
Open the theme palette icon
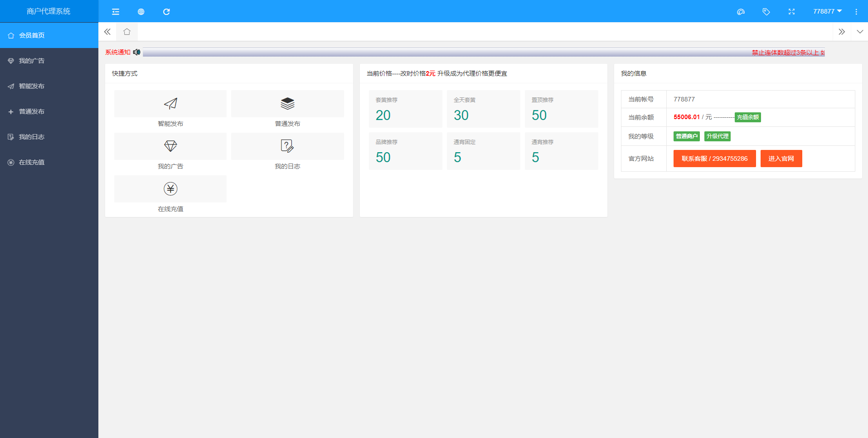point(741,12)
